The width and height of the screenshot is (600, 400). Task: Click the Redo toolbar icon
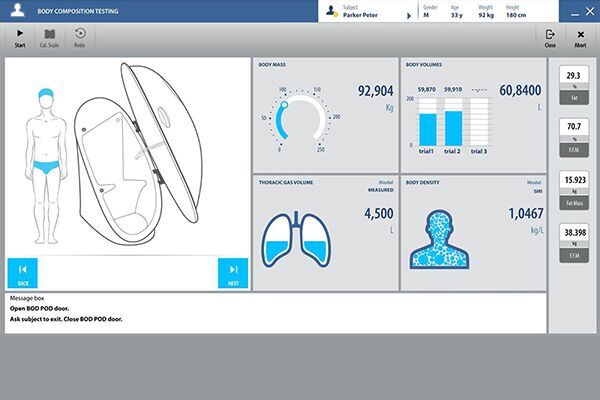[80, 36]
